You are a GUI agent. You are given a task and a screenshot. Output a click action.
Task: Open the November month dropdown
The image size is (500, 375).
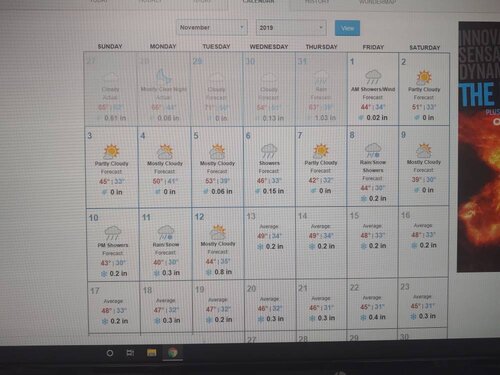click(212, 27)
